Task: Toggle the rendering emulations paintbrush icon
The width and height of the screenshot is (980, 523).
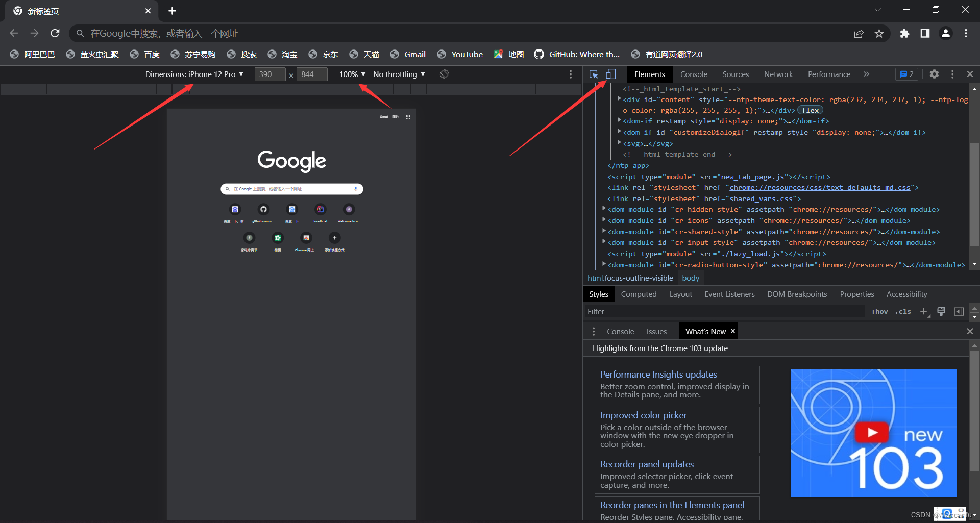Action: click(941, 312)
